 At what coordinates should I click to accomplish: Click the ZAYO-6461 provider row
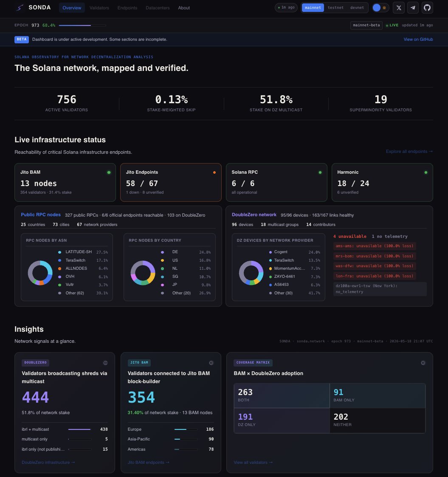tap(294, 277)
